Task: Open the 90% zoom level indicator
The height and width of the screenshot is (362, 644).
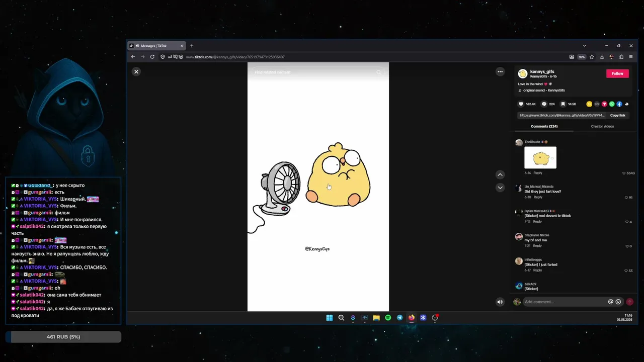Action: coord(582,57)
